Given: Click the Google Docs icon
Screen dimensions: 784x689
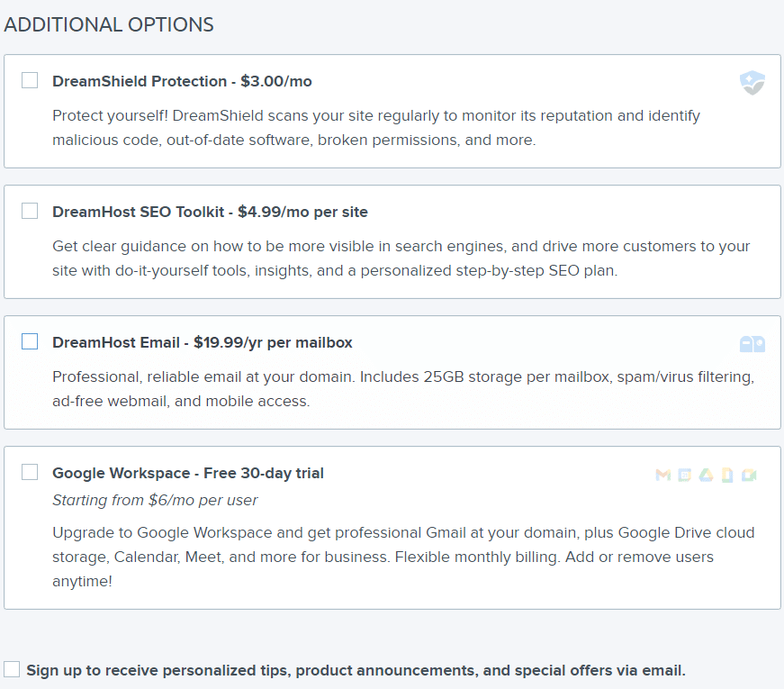Looking at the screenshot, I should pos(727,475).
